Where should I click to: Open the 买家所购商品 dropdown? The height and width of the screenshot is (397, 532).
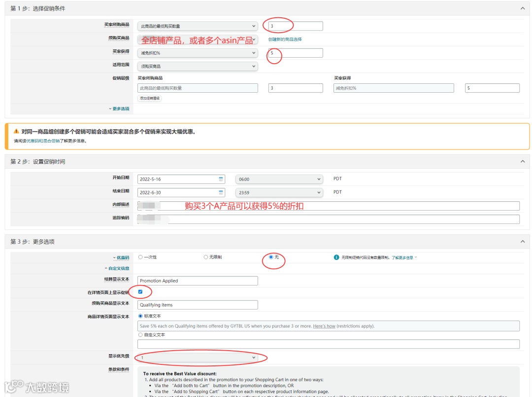click(x=198, y=26)
